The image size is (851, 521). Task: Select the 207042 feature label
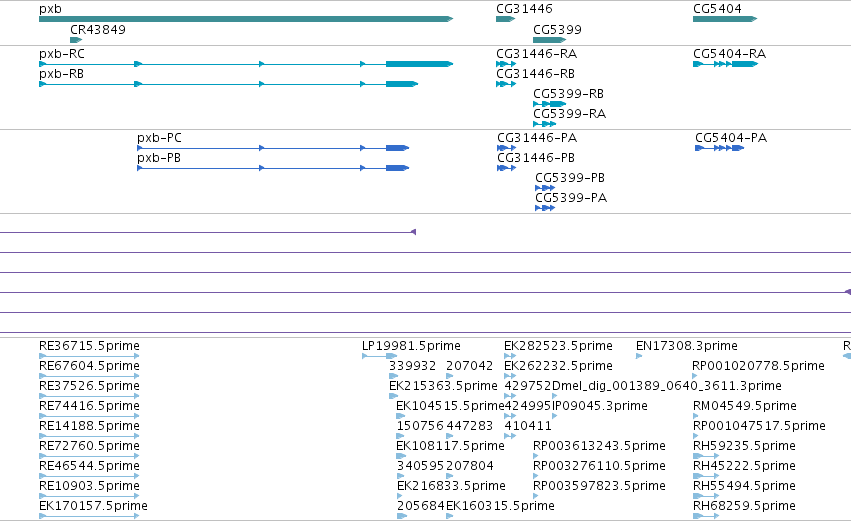click(469, 366)
